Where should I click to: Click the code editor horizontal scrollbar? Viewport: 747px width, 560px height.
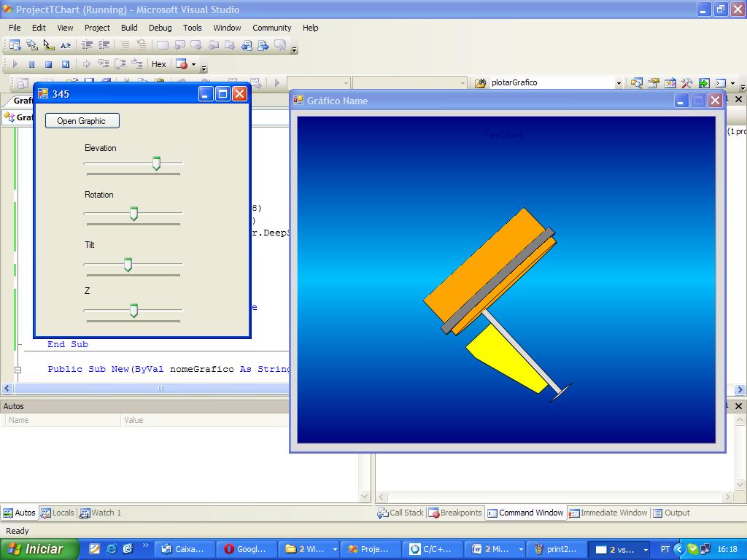point(161,389)
